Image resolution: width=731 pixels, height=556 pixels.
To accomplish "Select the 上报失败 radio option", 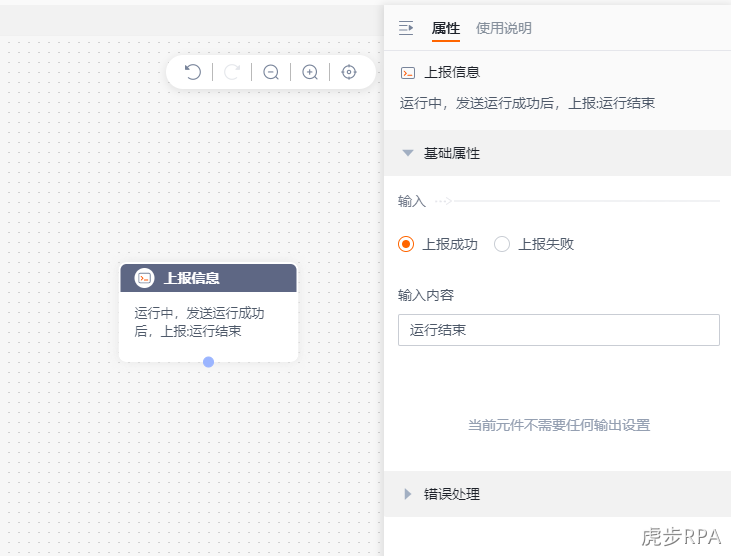I will pyautogui.click(x=502, y=244).
